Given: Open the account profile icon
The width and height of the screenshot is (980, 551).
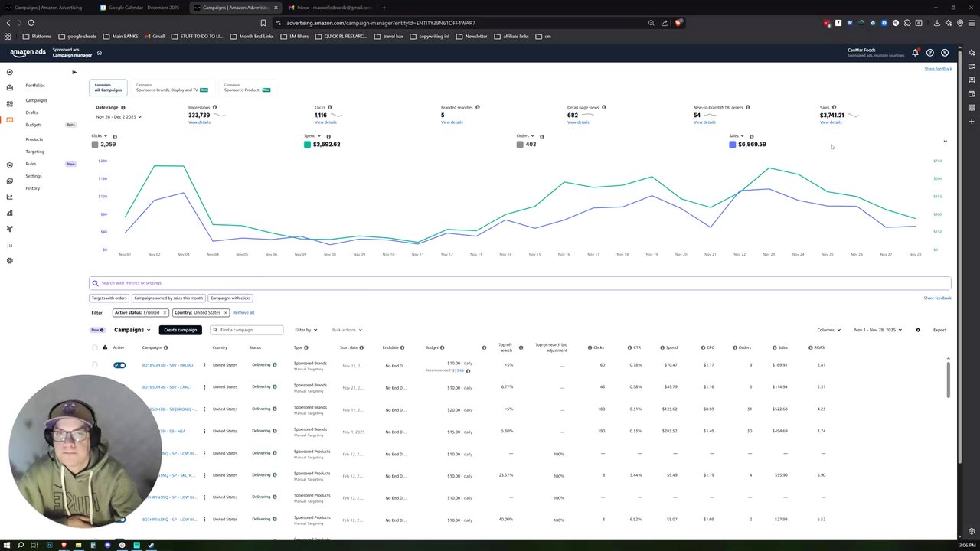Looking at the screenshot, I should click(x=945, y=53).
